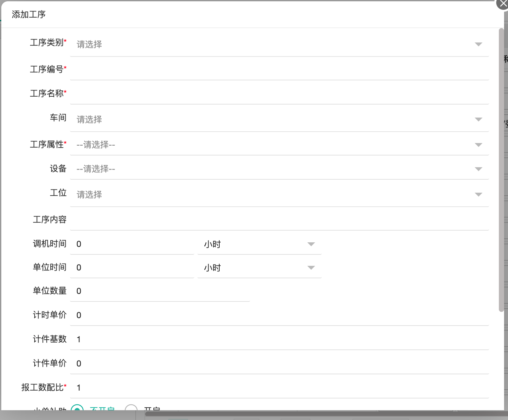Click the 调机时间 value field
508x420 pixels.
[132, 244]
